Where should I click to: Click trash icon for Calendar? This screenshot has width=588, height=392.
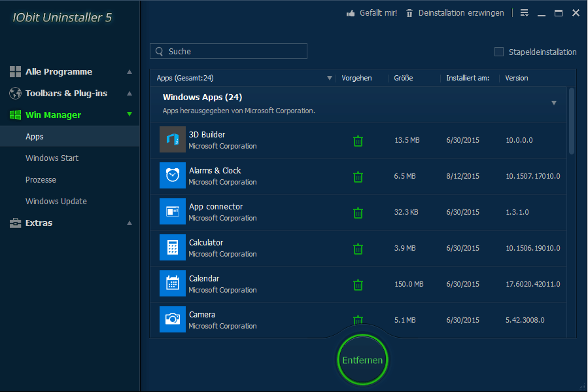pos(358,285)
